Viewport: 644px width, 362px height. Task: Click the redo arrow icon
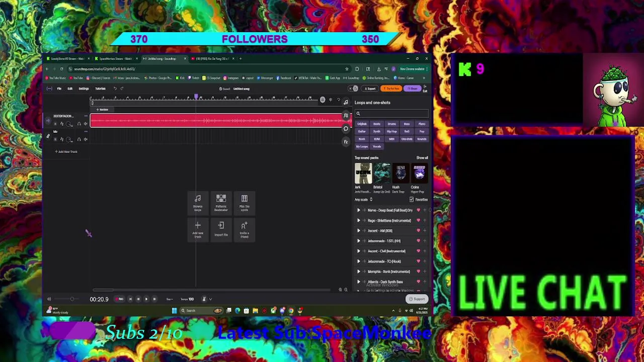[x=122, y=88]
